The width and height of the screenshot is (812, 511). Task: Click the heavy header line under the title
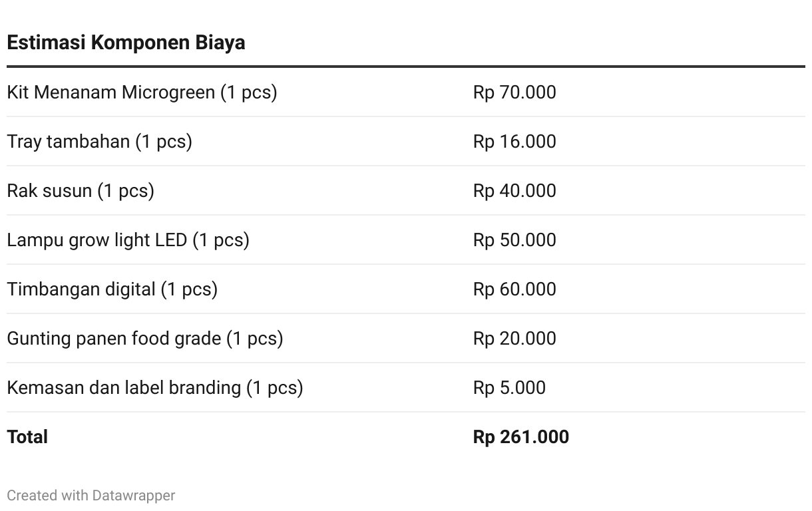pos(406,67)
